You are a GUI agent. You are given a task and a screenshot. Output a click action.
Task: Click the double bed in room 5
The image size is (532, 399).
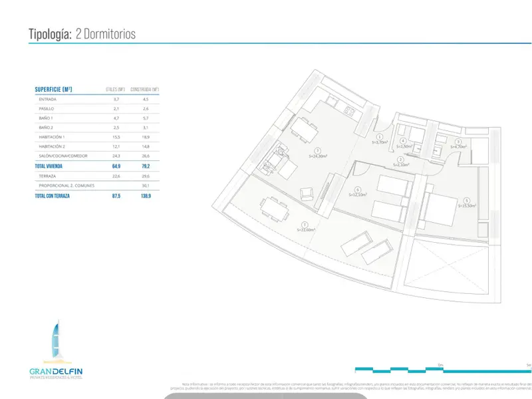(438, 206)
